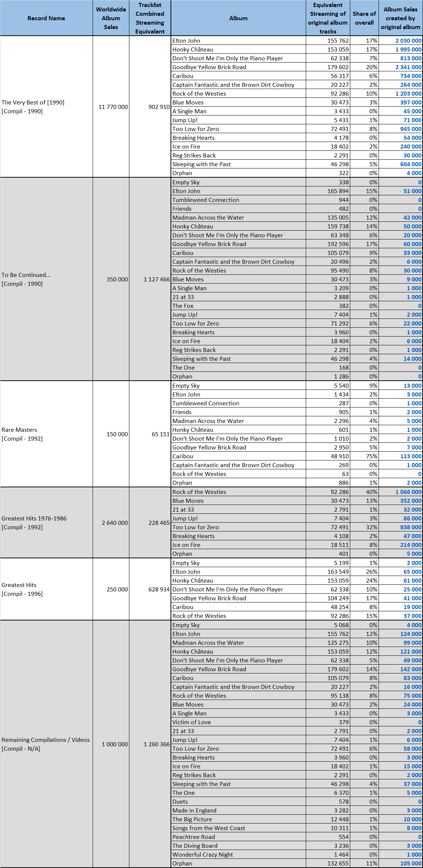
Task: Click the share value '40%'
Action: [372, 492]
